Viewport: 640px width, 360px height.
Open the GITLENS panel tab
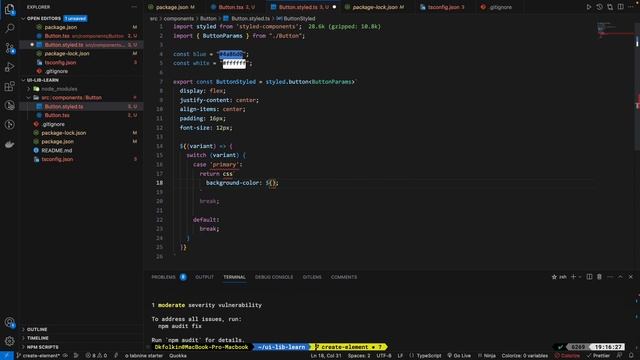point(312,277)
